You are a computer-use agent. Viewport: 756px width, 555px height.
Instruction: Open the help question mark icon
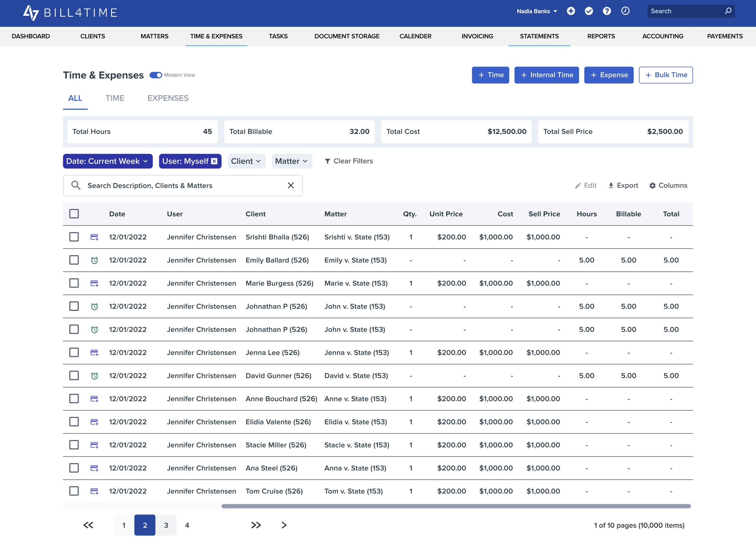tap(607, 11)
